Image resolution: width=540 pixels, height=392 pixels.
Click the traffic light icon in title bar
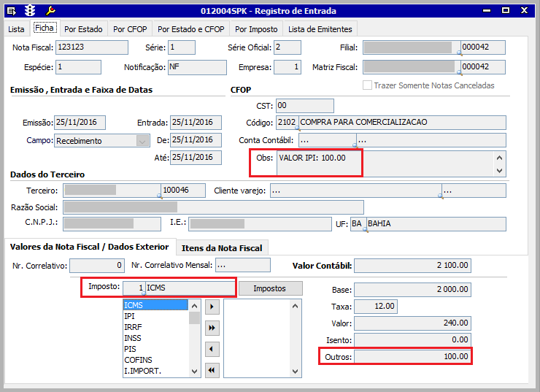[x=30, y=11]
